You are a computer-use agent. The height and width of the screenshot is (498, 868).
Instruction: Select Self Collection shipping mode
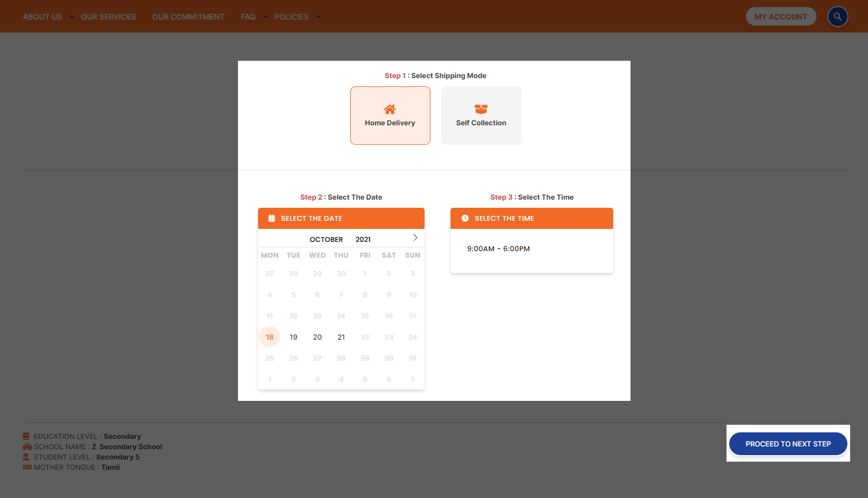click(x=481, y=116)
